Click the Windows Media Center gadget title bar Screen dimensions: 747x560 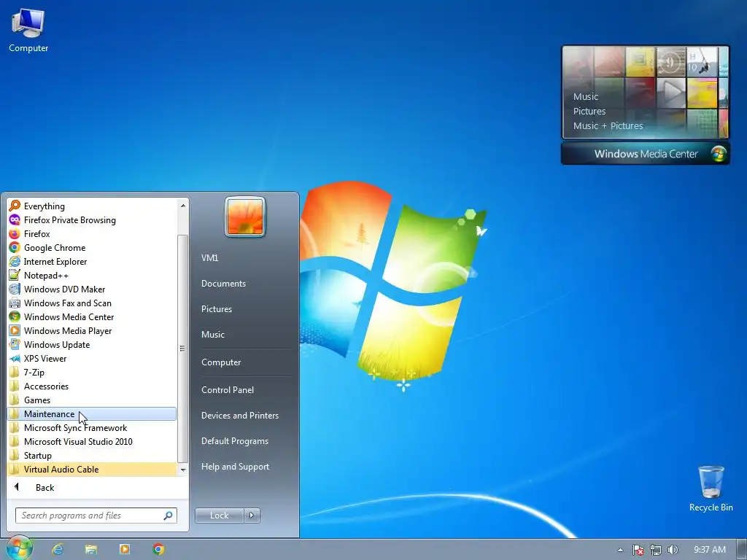646,154
